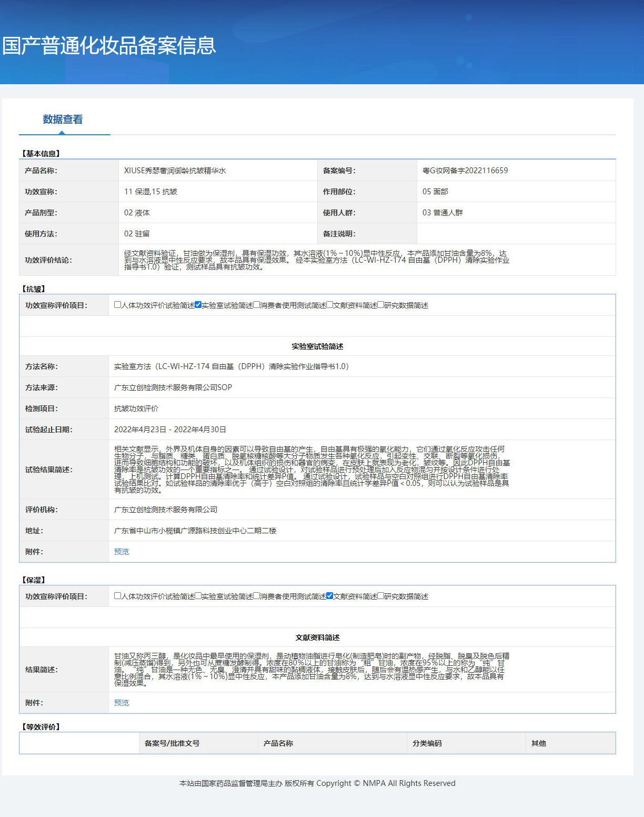Image resolution: width=644 pixels, height=817 pixels.
Task: Click the 产品剂型: label
Action: [41, 213]
